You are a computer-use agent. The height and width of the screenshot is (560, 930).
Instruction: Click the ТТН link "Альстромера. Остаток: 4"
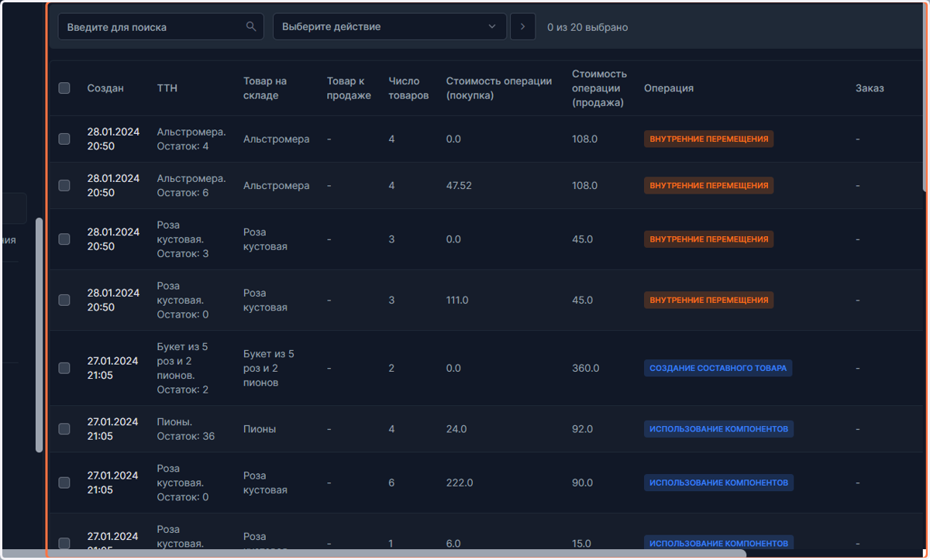point(191,139)
